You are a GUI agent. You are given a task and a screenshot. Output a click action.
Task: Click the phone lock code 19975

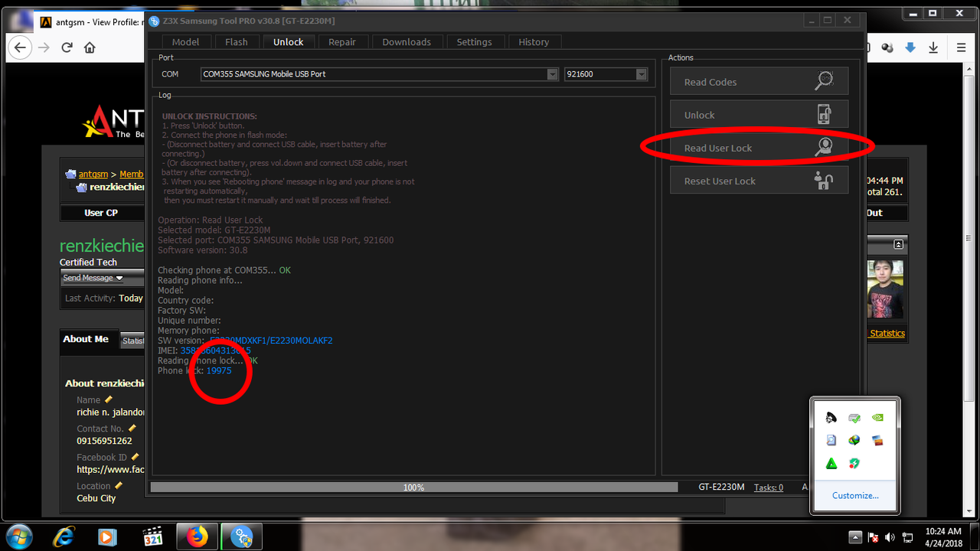(x=219, y=370)
